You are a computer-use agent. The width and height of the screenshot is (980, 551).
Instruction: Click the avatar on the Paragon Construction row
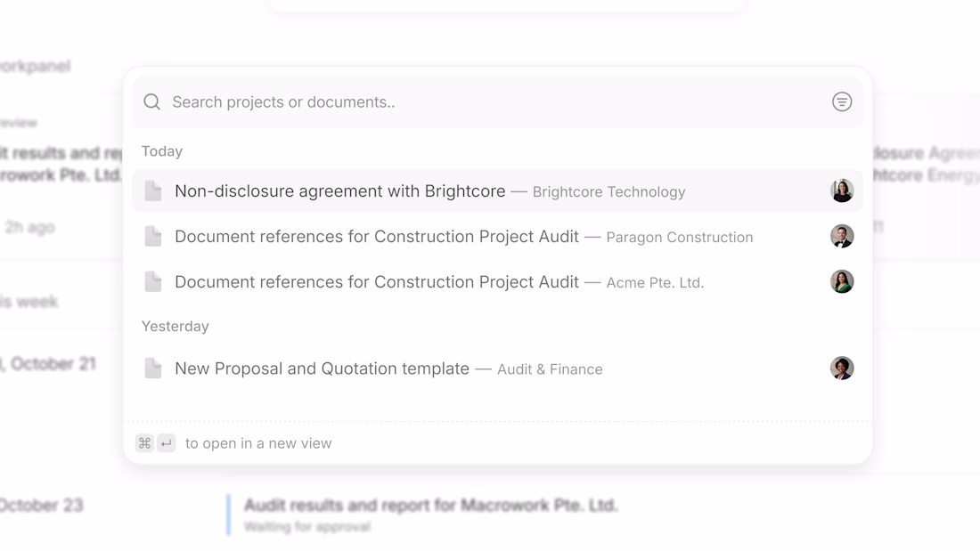click(842, 236)
